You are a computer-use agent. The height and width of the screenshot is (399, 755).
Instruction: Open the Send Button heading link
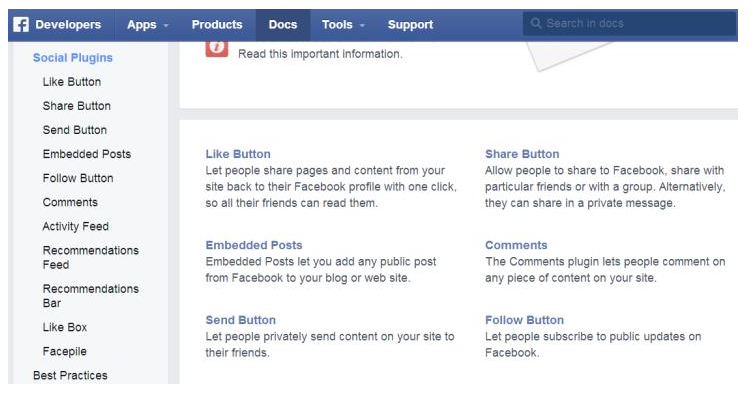tap(241, 320)
